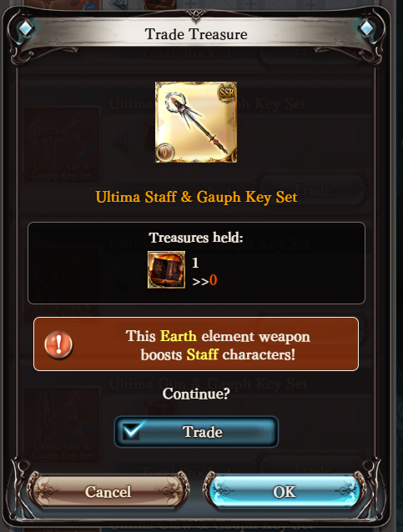This screenshot has width=403, height=532.
Task: Click the red exclamation warning icon
Action: [x=58, y=344]
